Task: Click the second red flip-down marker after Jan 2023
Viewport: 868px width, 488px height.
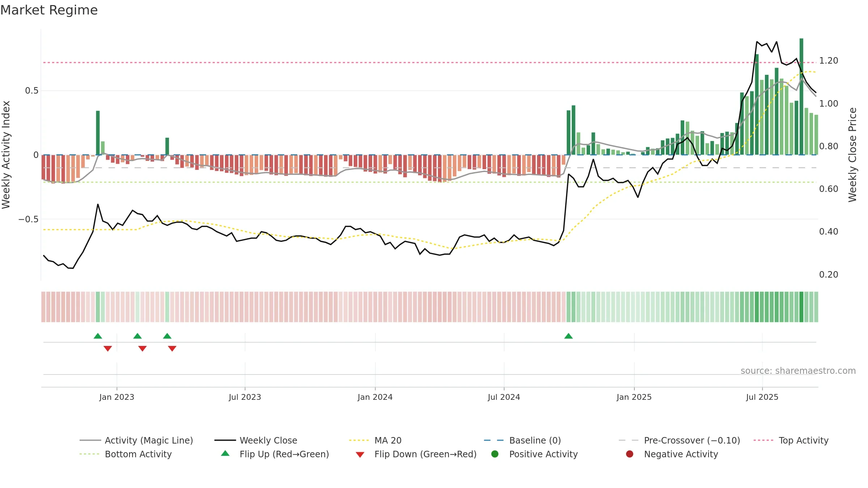Action: pyautogui.click(x=142, y=348)
